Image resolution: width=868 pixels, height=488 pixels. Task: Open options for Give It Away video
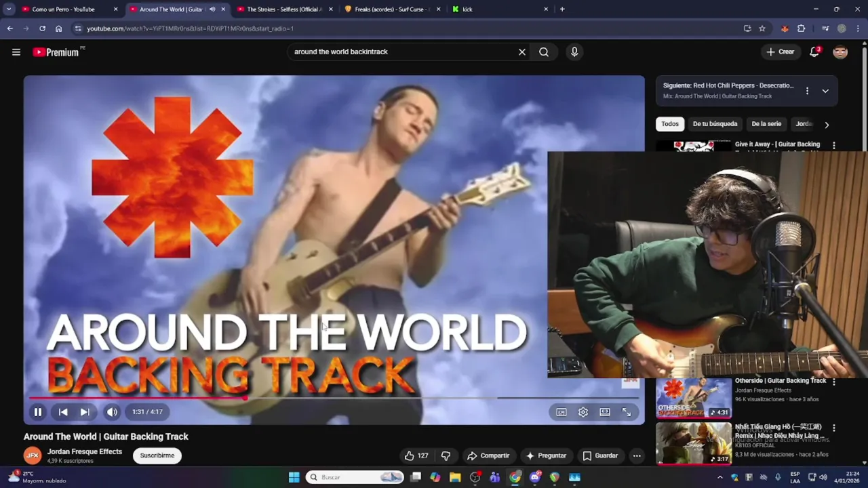pyautogui.click(x=834, y=145)
